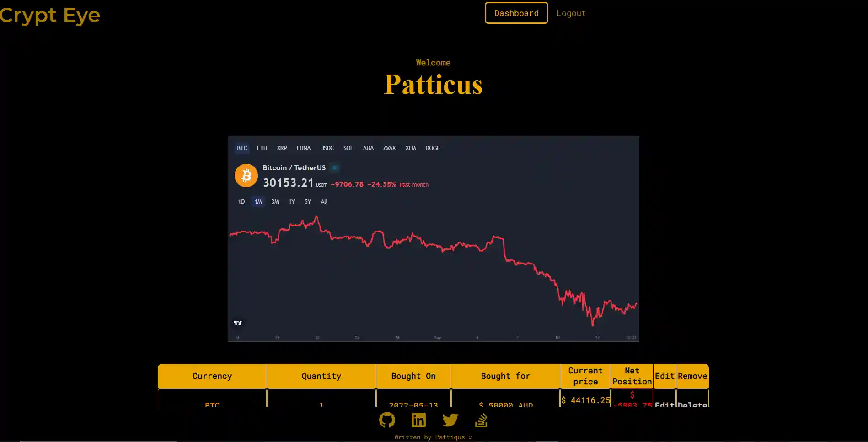This screenshot has width=868, height=442.
Task: Open the Twitter profile icon
Action: click(x=450, y=420)
